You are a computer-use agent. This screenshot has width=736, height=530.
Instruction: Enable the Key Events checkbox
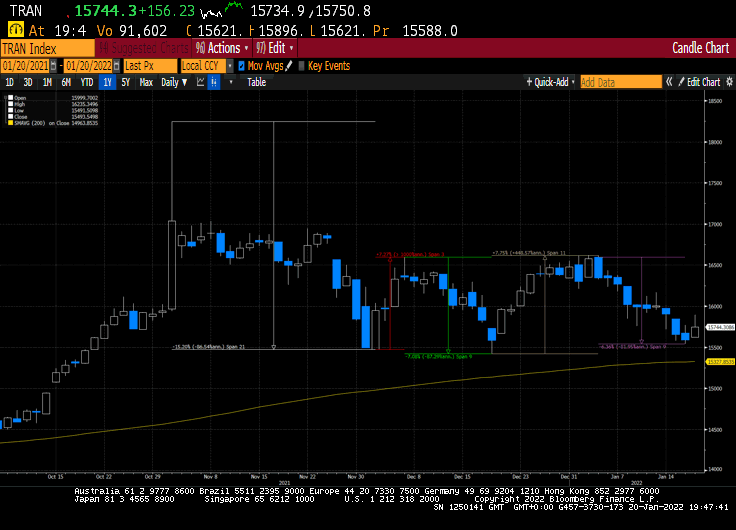(x=301, y=66)
